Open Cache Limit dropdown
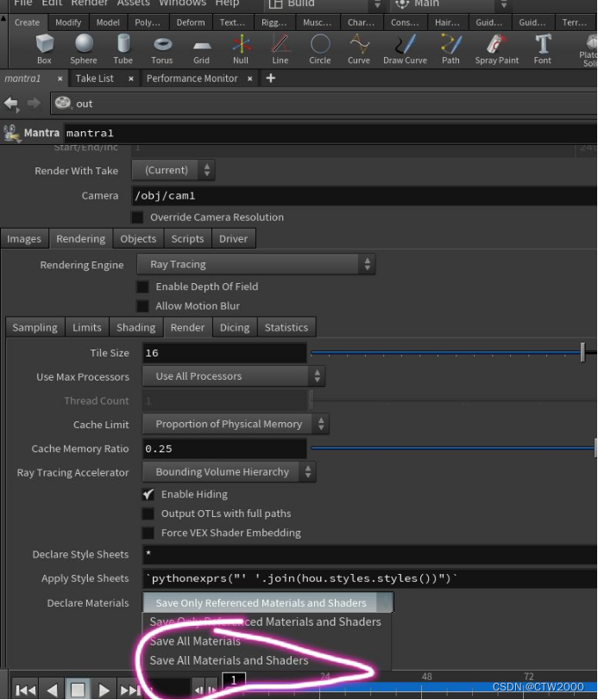598x700 pixels. [236, 424]
